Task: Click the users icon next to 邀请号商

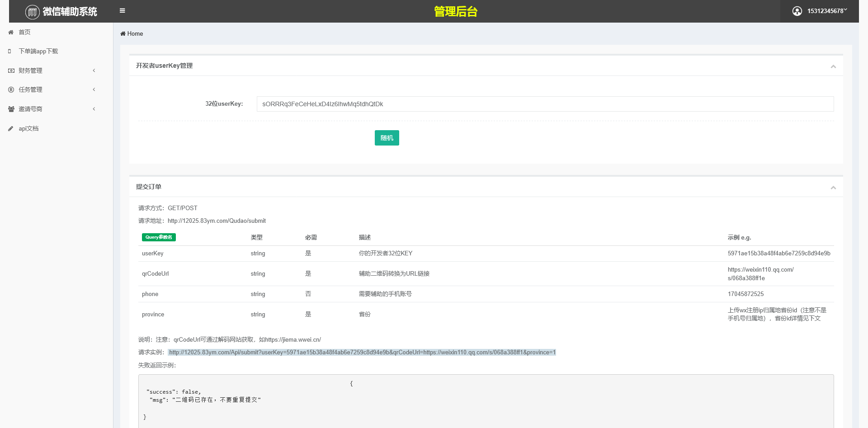Action: click(x=11, y=109)
